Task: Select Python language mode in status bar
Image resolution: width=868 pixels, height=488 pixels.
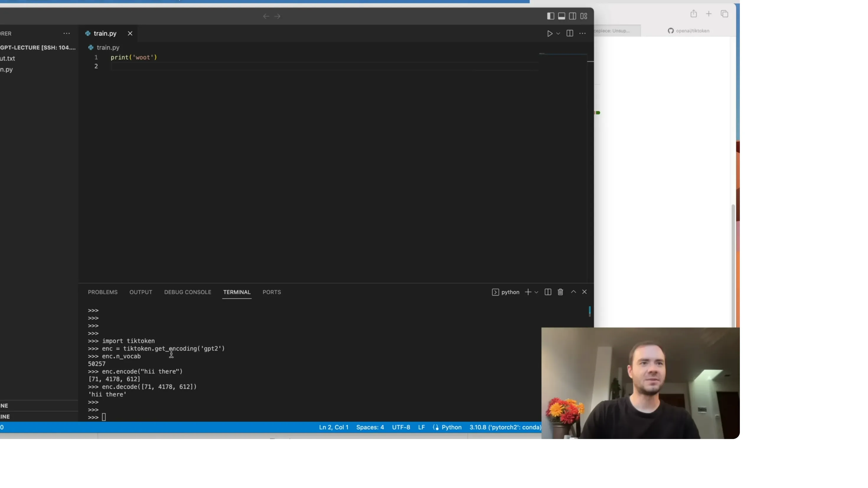Action: pos(451,427)
